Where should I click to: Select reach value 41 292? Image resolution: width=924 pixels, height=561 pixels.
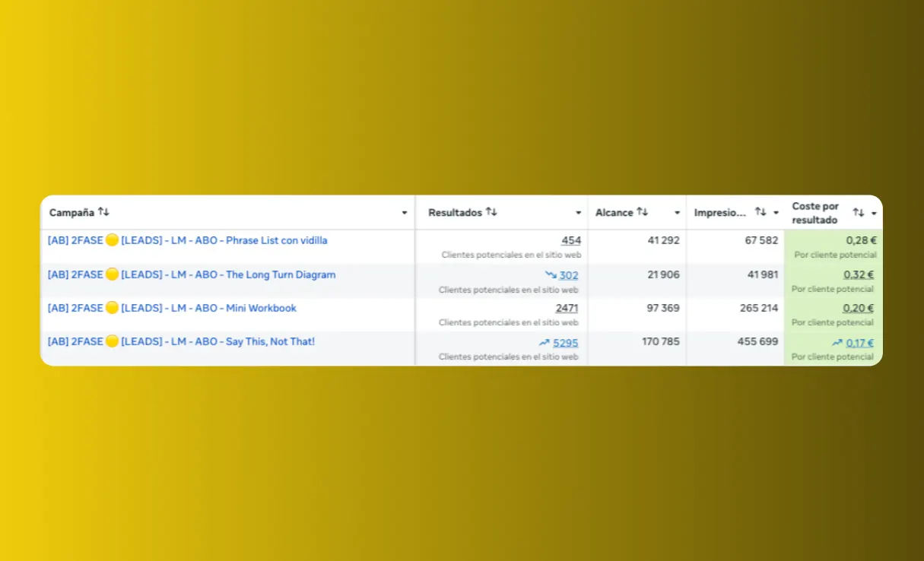coord(664,240)
